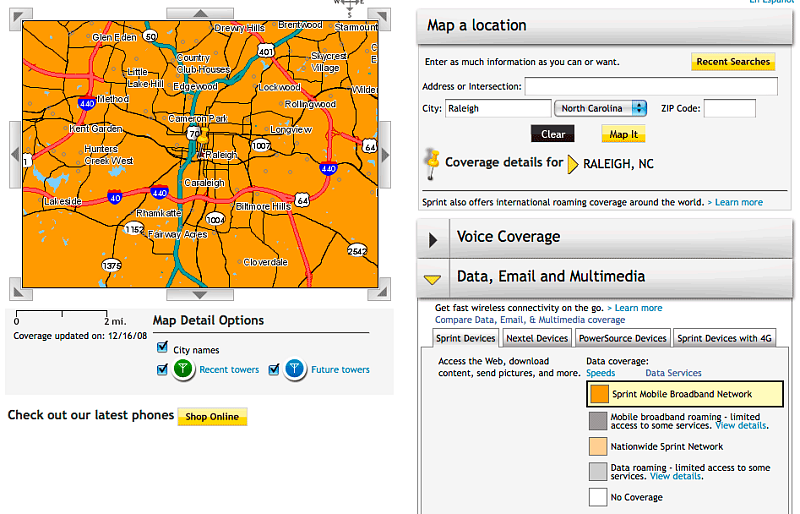The width and height of the screenshot is (800, 514).
Task: Expand the Voice Coverage section
Action: click(433, 239)
